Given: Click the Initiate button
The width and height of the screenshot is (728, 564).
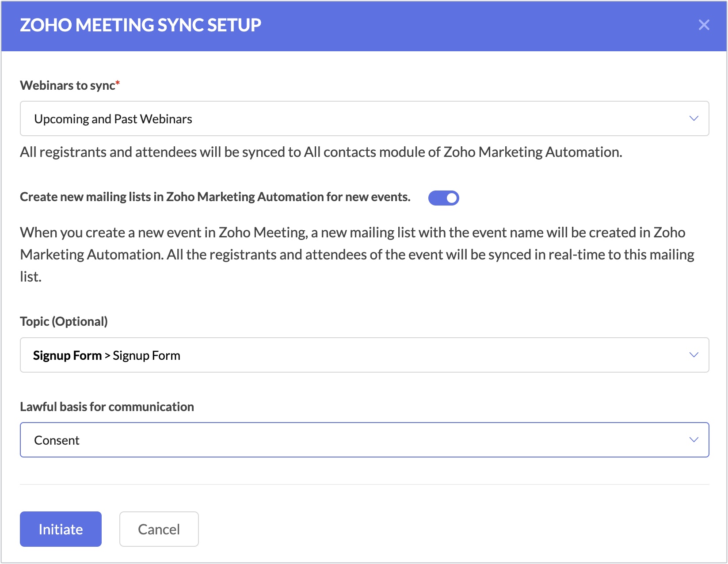Looking at the screenshot, I should [x=61, y=529].
